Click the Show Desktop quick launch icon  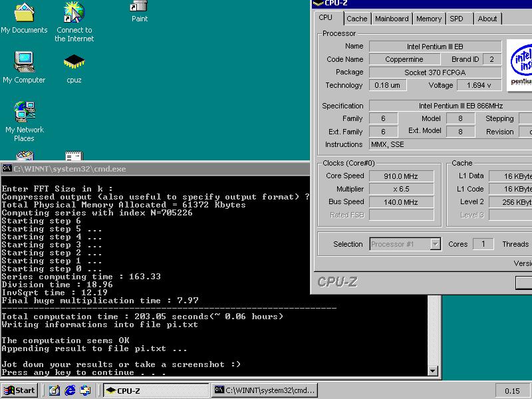(x=55, y=390)
